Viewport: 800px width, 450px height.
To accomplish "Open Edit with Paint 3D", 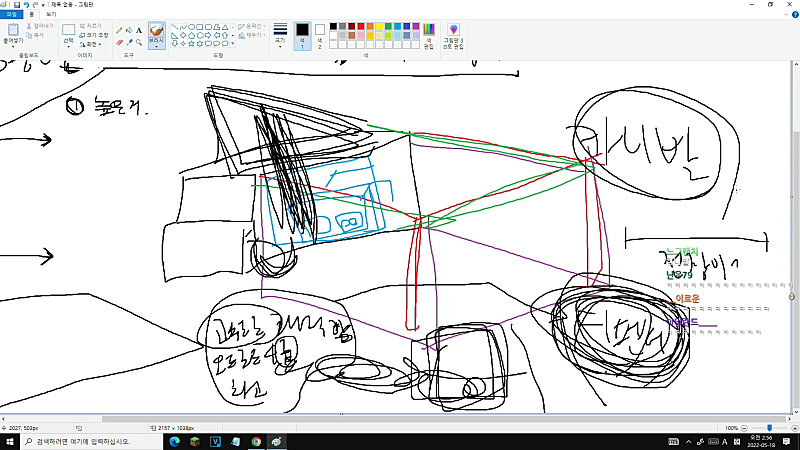I will click(x=453, y=36).
